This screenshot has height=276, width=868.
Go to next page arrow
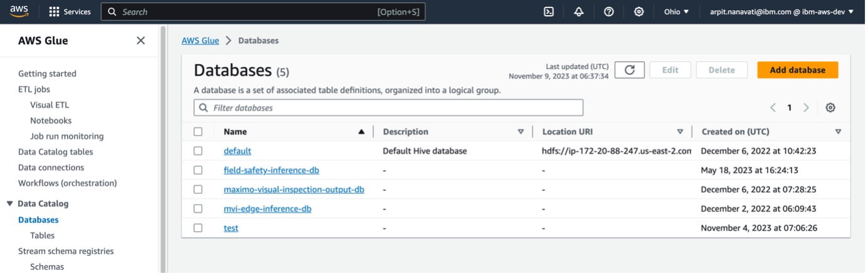click(x=807, y=108)
